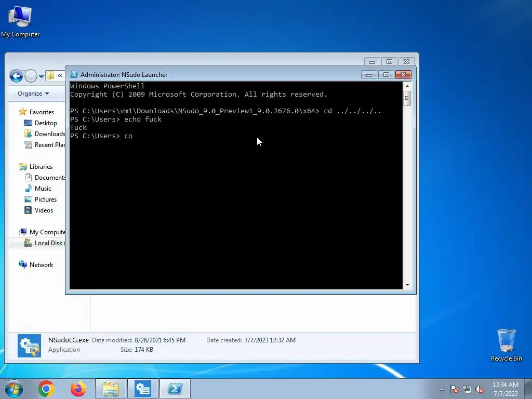532x399 pixels.
Task: Click the 174 KB size value
Action: (x=143, y=350)
